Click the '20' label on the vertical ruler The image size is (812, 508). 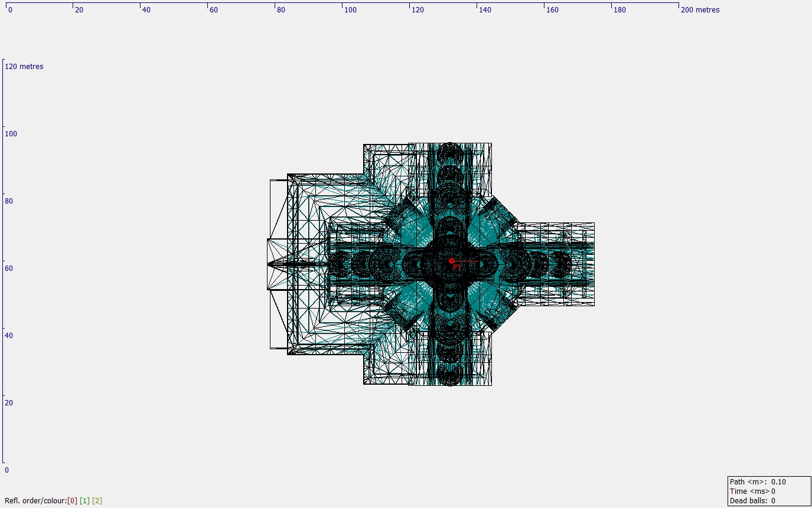[x=9, y=403]
